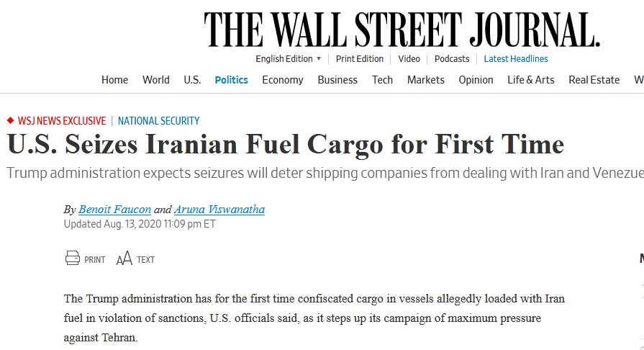Go to the Markets section

(425, 80)
